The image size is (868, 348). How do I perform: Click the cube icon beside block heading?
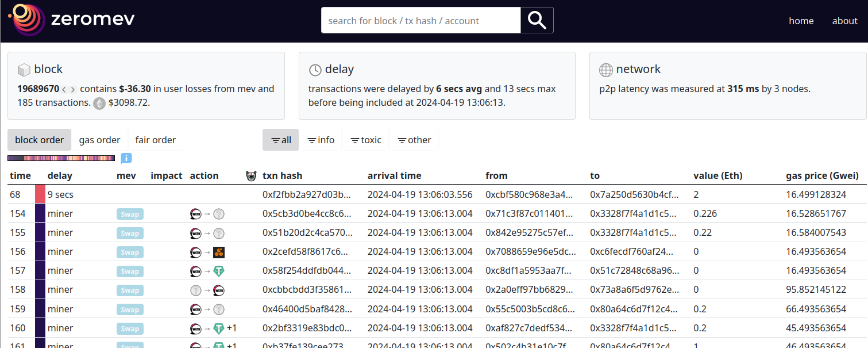point(24,70)
